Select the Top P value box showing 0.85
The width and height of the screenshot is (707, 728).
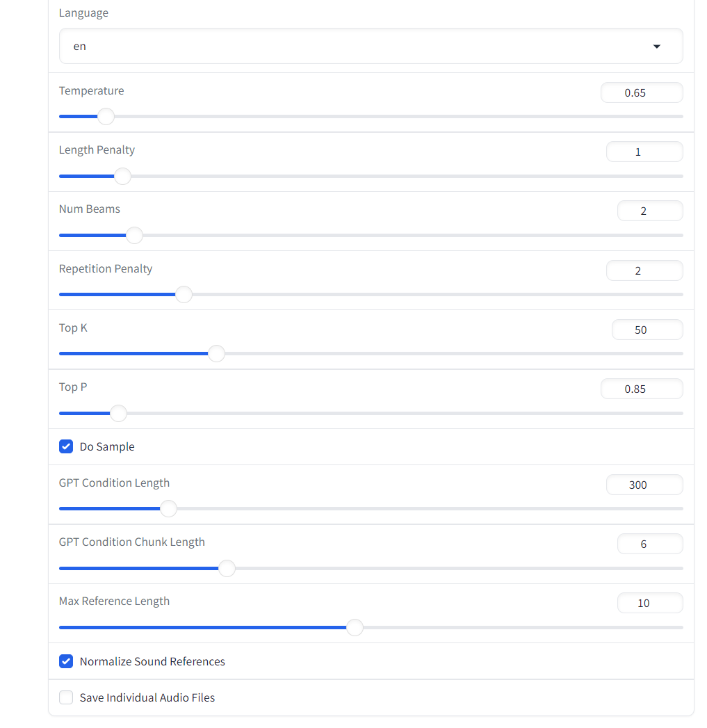(x=641, y=389)
